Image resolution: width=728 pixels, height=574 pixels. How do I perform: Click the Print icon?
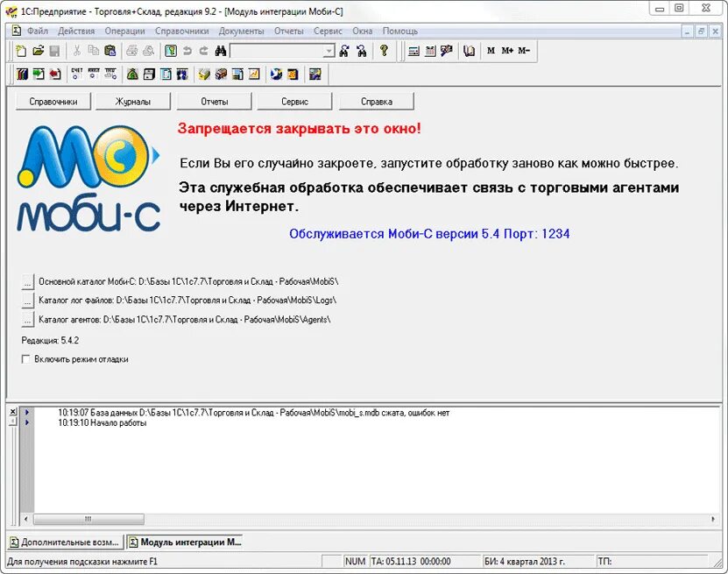pyautogui.click(x=132, y=51)
